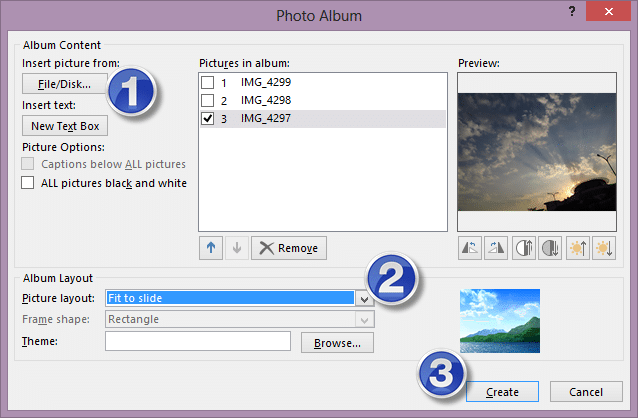Increase brightness of the preview picture
Screen dimensions: 638x418
pos(577,249)
